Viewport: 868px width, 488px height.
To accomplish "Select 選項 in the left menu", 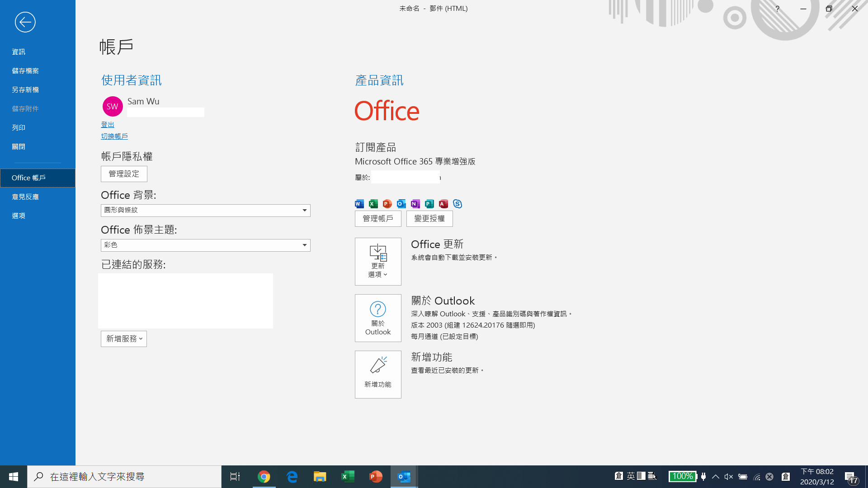I will pyautogui.click(x=19, y=216).
